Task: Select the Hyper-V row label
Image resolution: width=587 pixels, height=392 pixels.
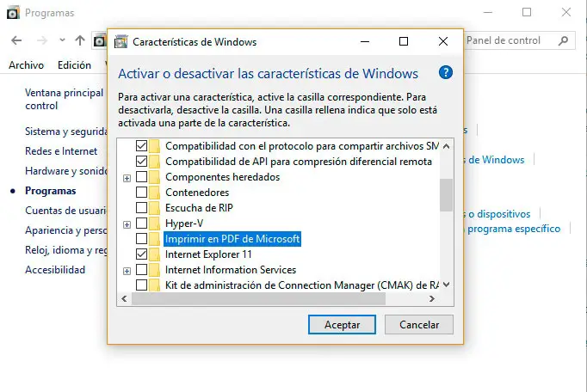Action: tap(184, 224)
